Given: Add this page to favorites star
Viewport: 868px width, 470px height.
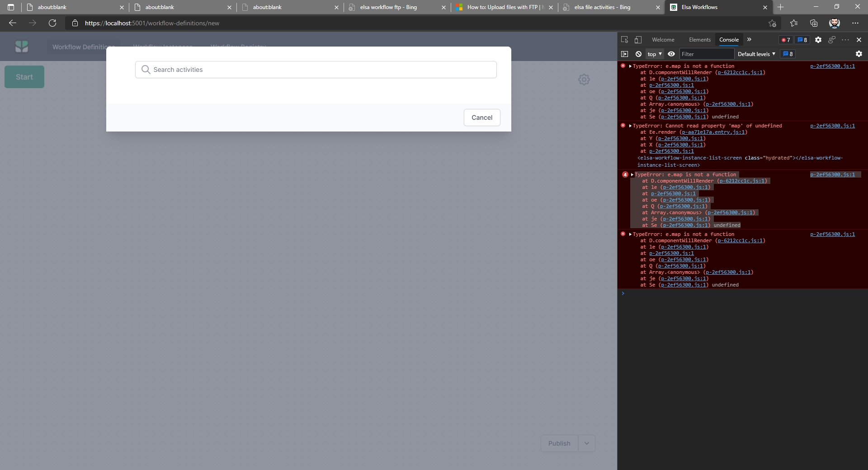Looking at the screenshot, I should pyautogui.click(x=772, y=23).
